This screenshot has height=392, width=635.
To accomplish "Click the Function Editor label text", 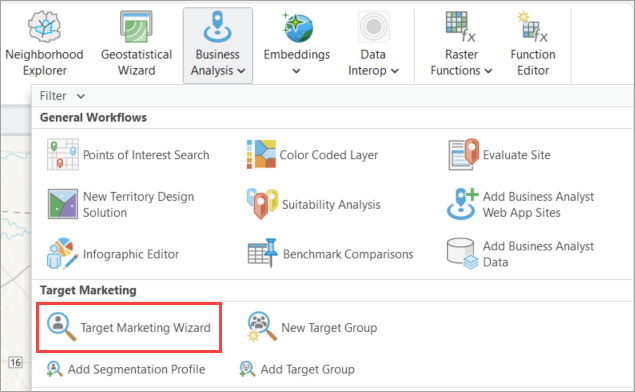I will pos(533,62).
